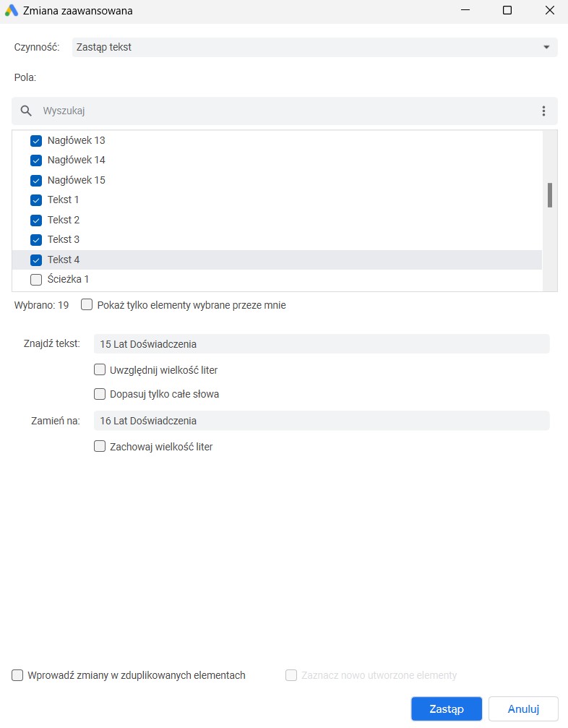
Task: Expand the Zastąp tekst action combo box
Action: (x=314, y=47)
